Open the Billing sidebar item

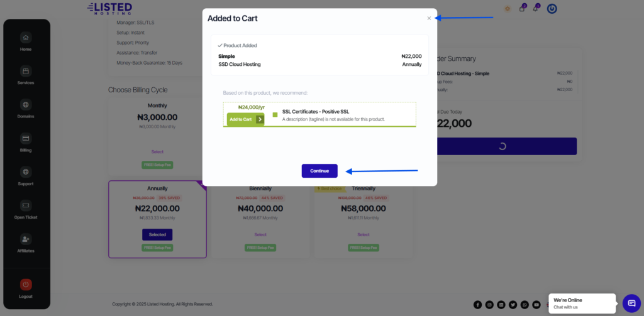click(26, 139)
